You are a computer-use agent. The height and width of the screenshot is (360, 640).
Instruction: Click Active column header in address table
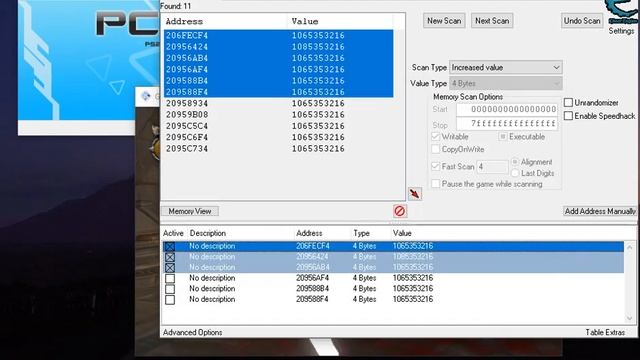173,233
